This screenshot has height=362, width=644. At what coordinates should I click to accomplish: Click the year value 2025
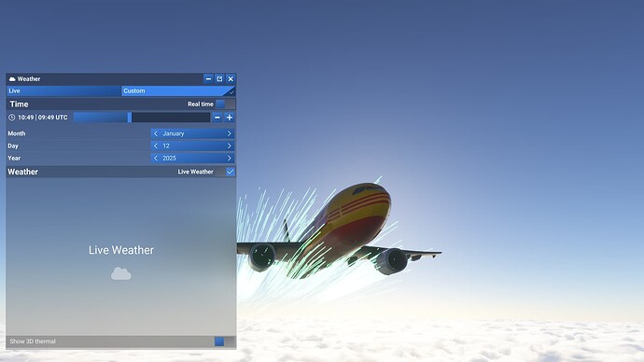pos(169,158)
